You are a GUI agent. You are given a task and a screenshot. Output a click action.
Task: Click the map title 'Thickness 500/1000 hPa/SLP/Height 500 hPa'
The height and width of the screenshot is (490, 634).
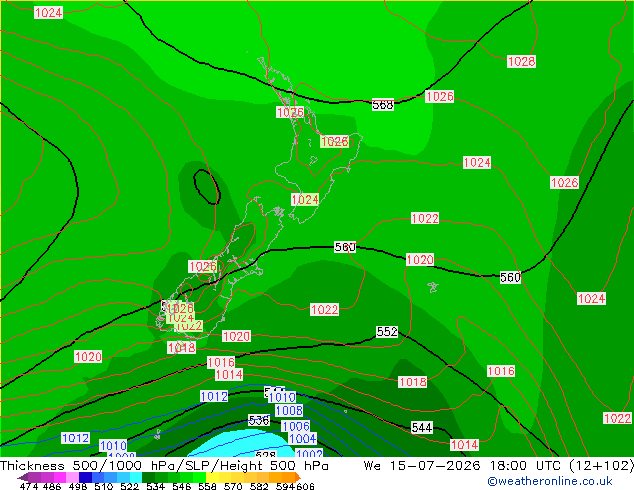164,466
